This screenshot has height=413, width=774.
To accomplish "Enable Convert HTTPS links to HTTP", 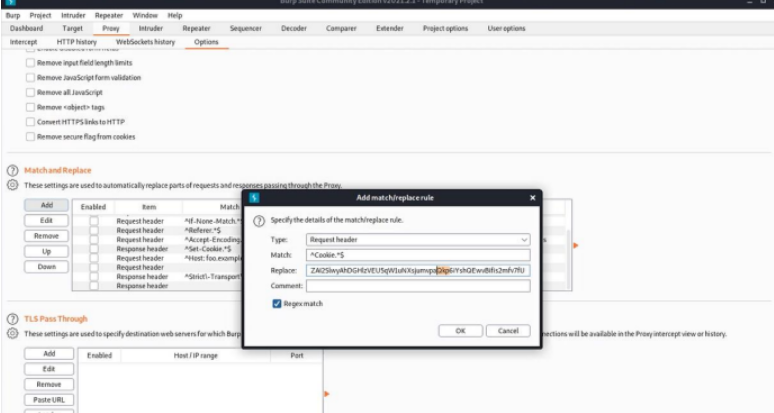I will (30, 122).
